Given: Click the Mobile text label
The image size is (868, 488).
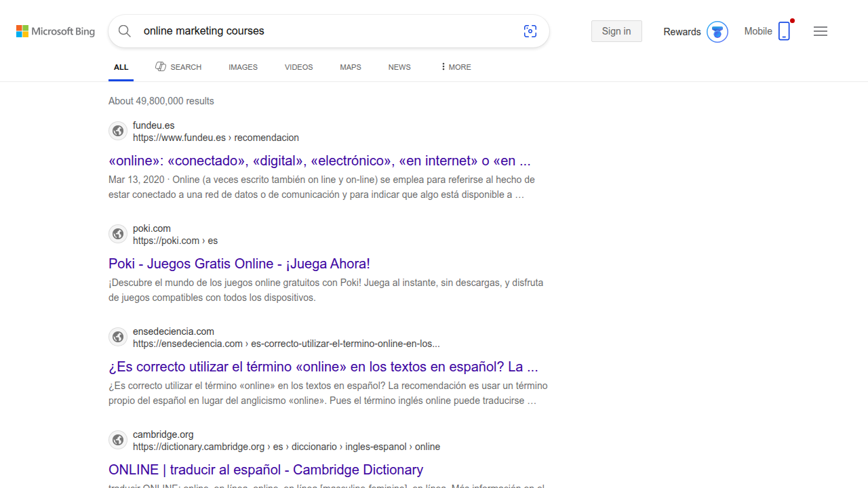Looking at the screenshot, I should click(758, 31).
